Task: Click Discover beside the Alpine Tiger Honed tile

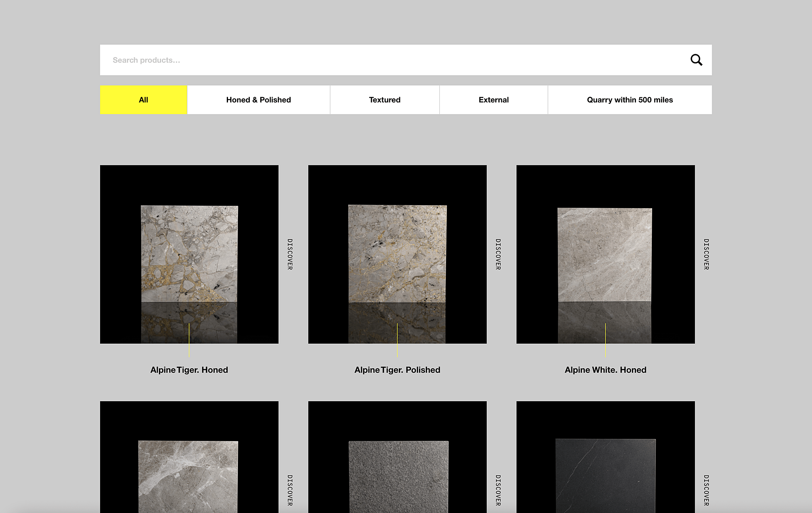Action: tap(290, 254)
